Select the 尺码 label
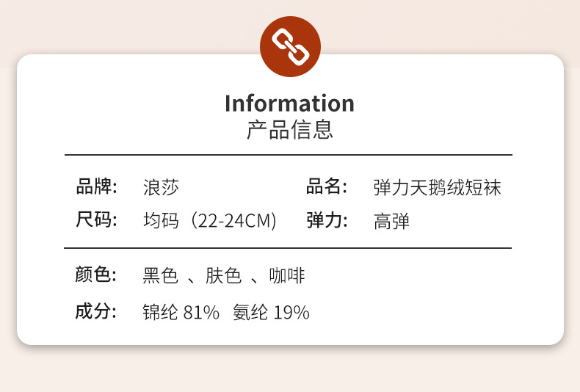This screenshot has width=580, height=392. 96,220
